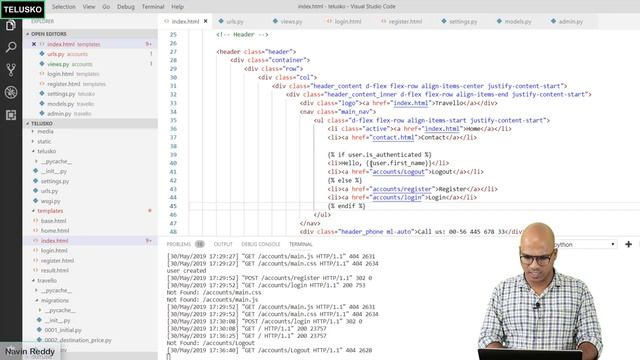640x360 pixels.
Task: Open base.html template file
Action: pyautogui.click(x=53, y=220)
